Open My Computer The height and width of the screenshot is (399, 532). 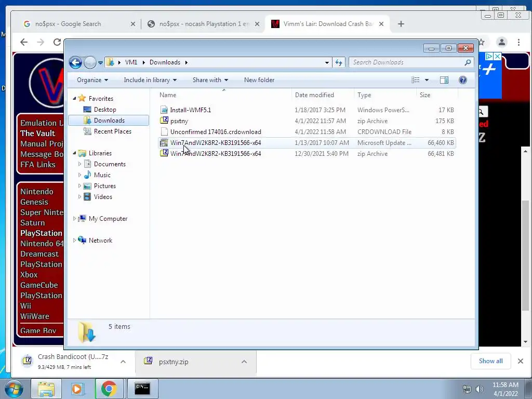point(108,219)
